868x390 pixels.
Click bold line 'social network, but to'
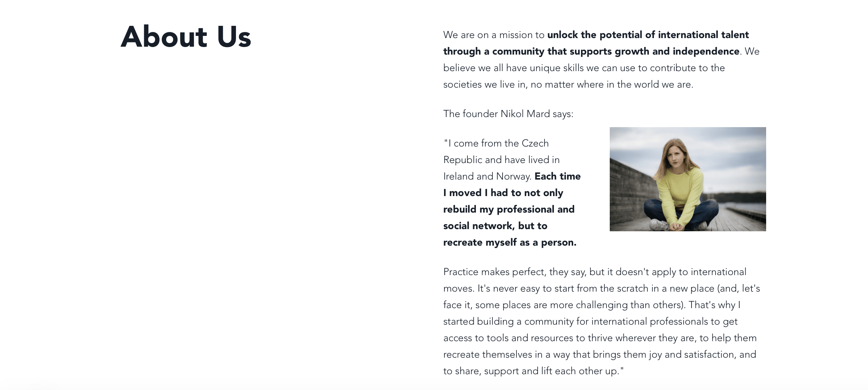[495, 226]
